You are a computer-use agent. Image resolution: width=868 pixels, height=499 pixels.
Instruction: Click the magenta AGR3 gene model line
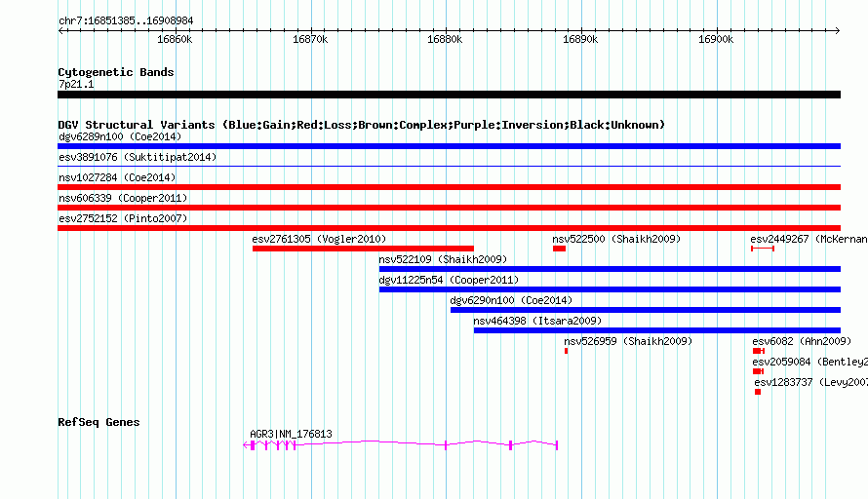pyautogui.click(x=400, y=444)
